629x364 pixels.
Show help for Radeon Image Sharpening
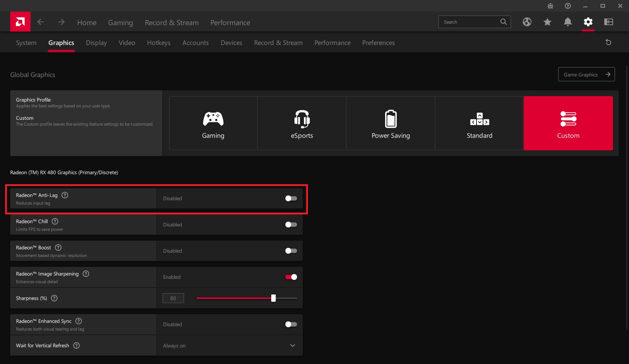click(x=86, y=274)
